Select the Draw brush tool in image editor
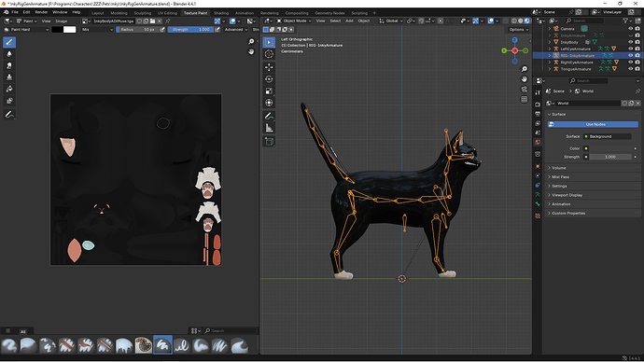 tap(9, 42)
